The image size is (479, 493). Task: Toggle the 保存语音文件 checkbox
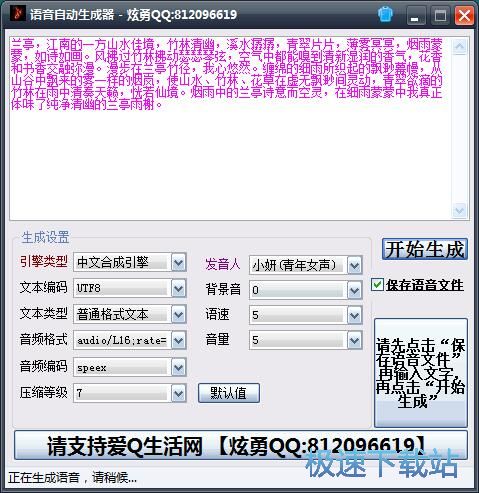[377, 285]
